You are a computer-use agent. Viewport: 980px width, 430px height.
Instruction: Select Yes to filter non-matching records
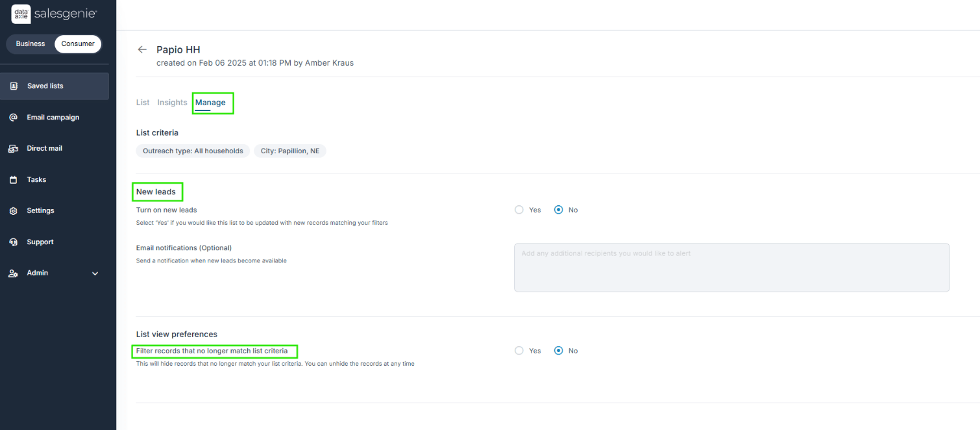(519, 351)
